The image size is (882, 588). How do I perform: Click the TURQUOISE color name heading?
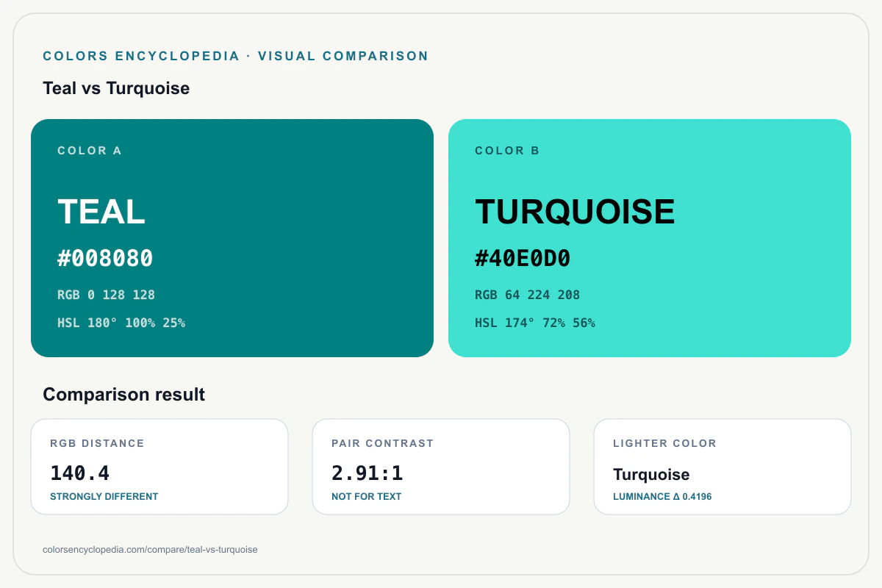[575, 212]
